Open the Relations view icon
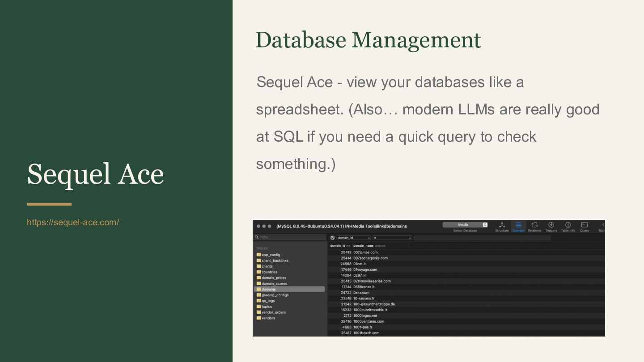 [534, 225]
